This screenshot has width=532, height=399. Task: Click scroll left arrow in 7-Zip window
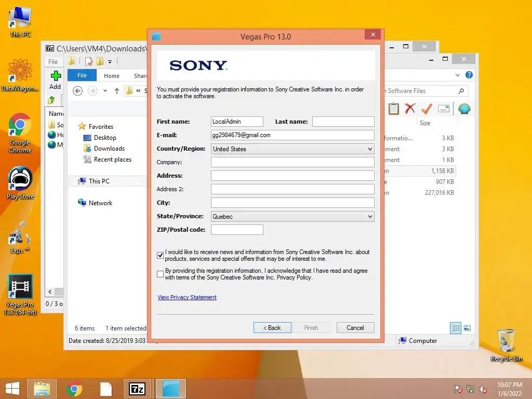pyautogui.click(x=50, y=291)
